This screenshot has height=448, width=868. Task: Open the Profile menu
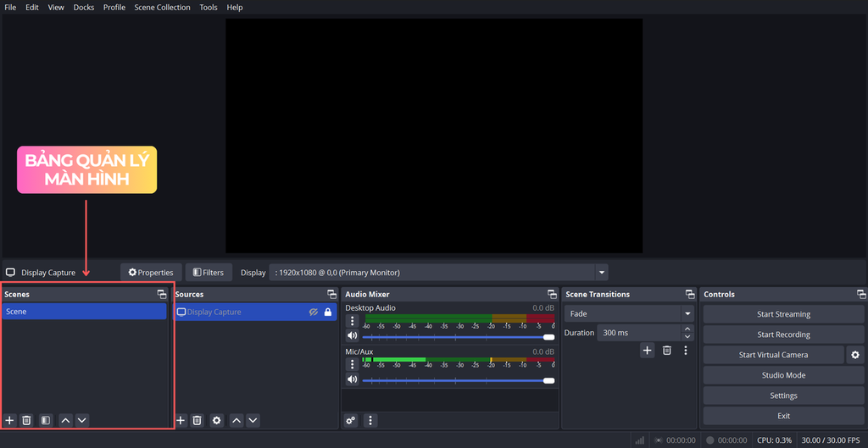[114, 7]
